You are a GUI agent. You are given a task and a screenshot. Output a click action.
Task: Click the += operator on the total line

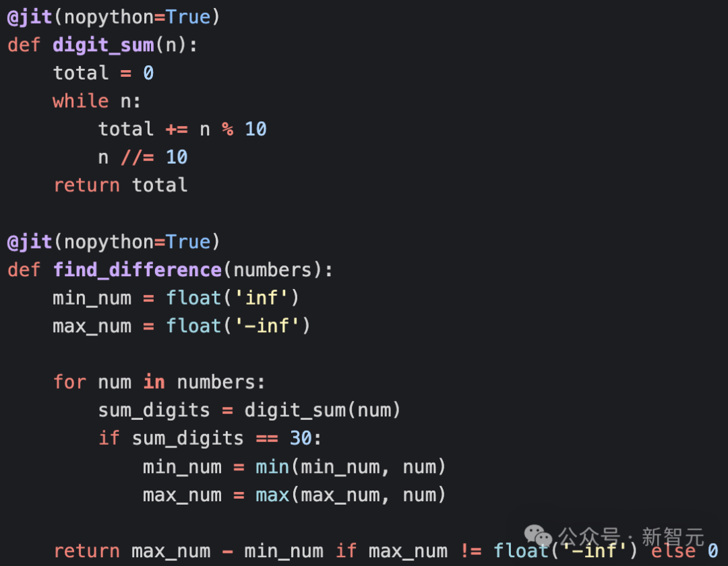click(x=177, y=129)
